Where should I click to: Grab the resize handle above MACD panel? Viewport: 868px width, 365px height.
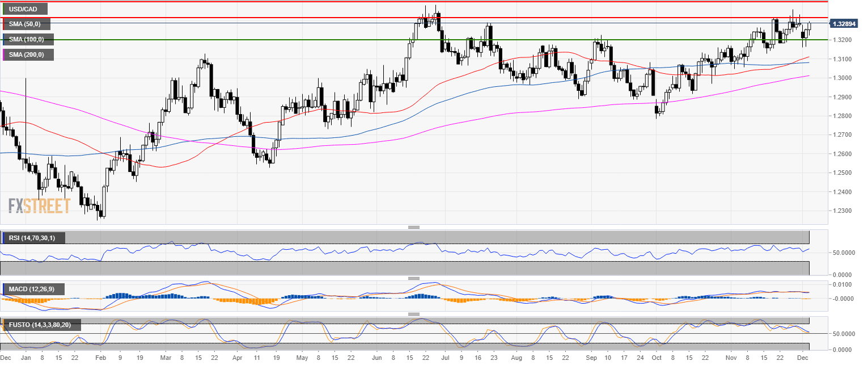point(413,278)
